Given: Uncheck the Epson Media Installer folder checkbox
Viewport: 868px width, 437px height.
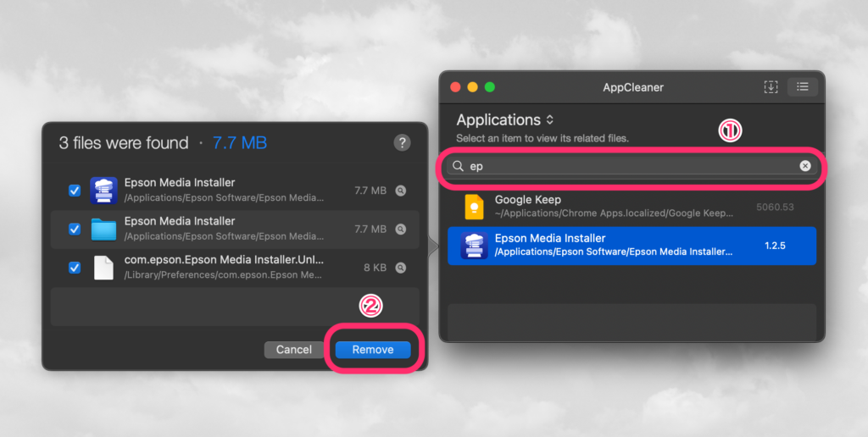Looking at the screenshot, I should (75, 229).
